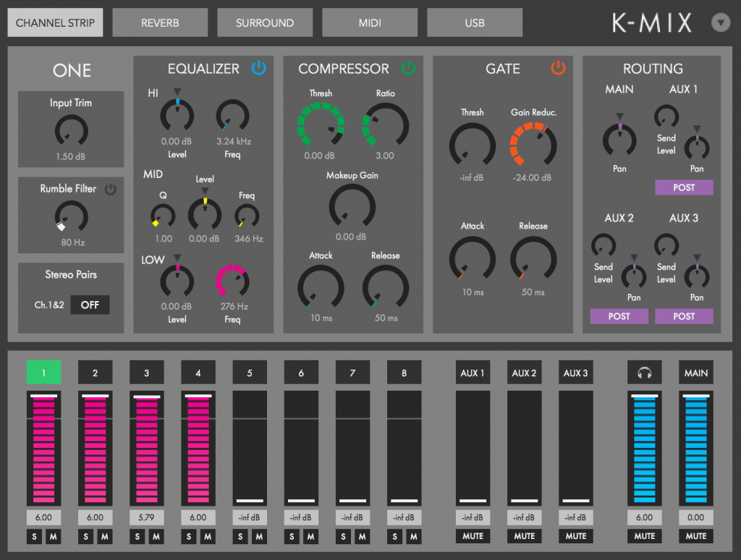Open the SURROUND tab
This screenshot has height=560, width=741.
click(x=265, y=22)
